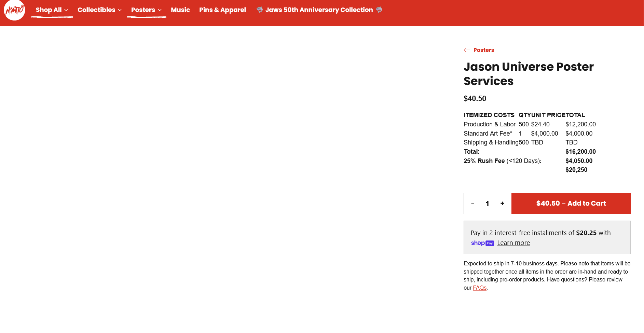Click the quantity input field
The width and height of the screenshot is (644, 333).
[x=488, y=204]
